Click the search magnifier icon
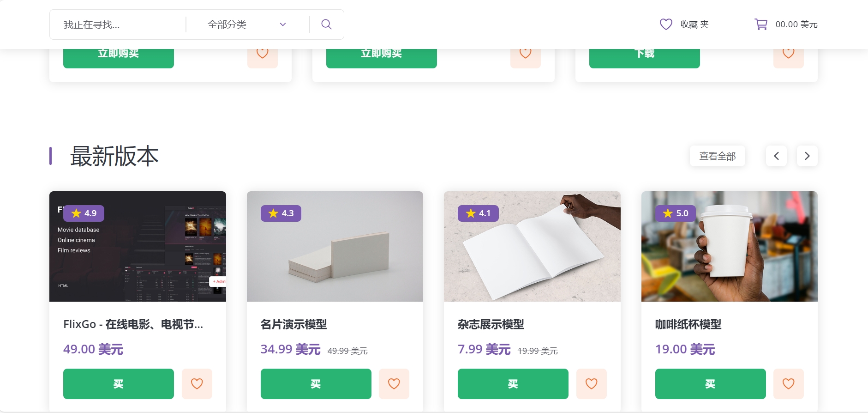The image size is (868, 413). tap(326, 24)
